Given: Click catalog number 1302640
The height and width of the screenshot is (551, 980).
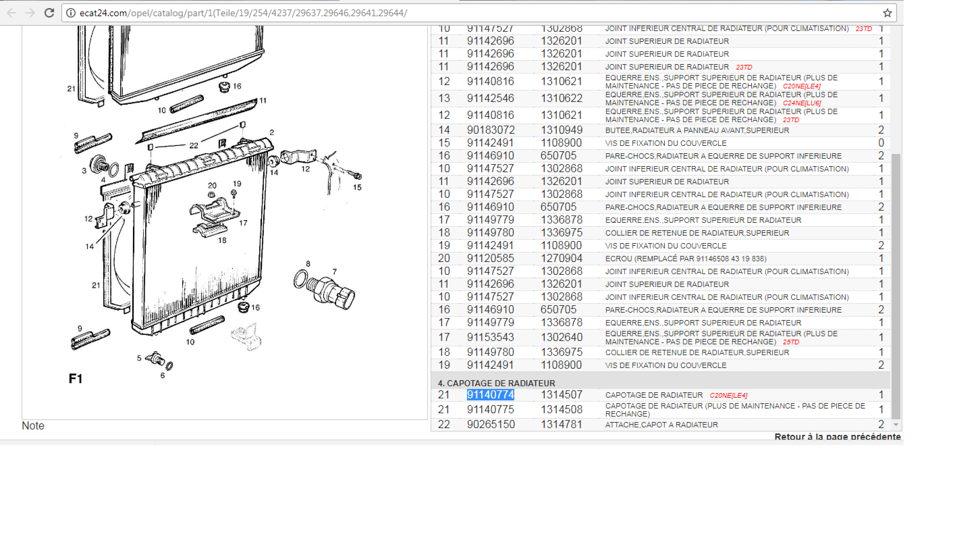Looking at the screenshot, I should click(x=562, y=337).
